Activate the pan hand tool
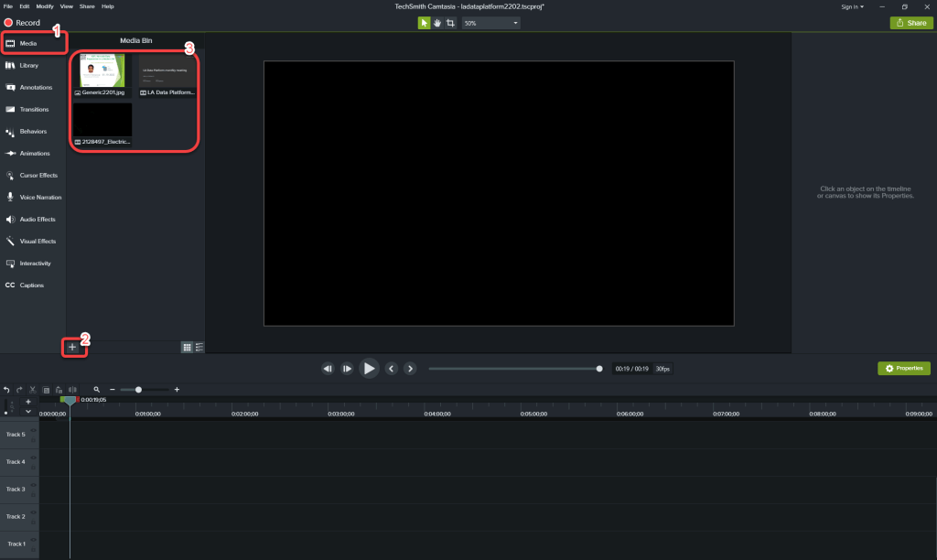The image size is (937, 560). click(437, 23)
